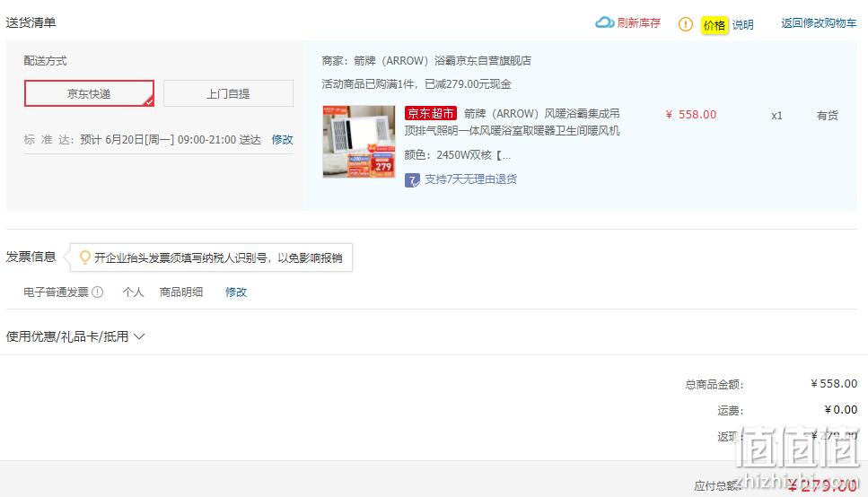The width and height of the screenshot is (868, 497).
Task: Click 刷新库存 link
Action: point(639,22)
